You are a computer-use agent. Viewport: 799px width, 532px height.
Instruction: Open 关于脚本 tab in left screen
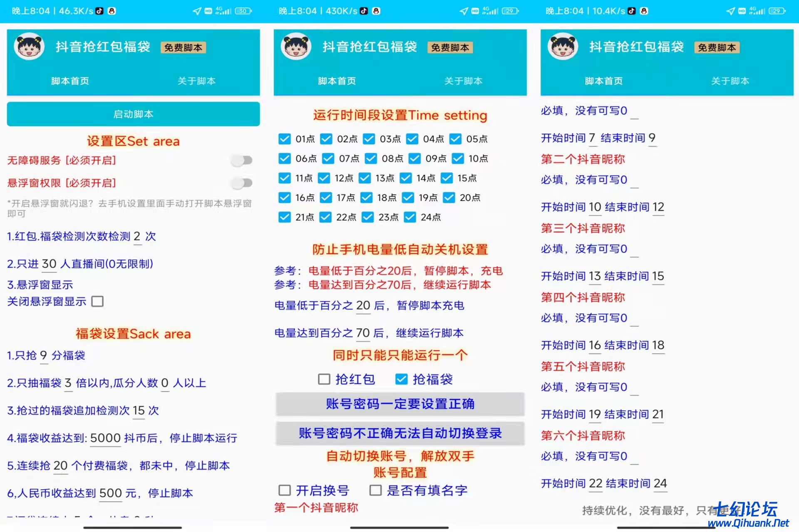point(196,81)
